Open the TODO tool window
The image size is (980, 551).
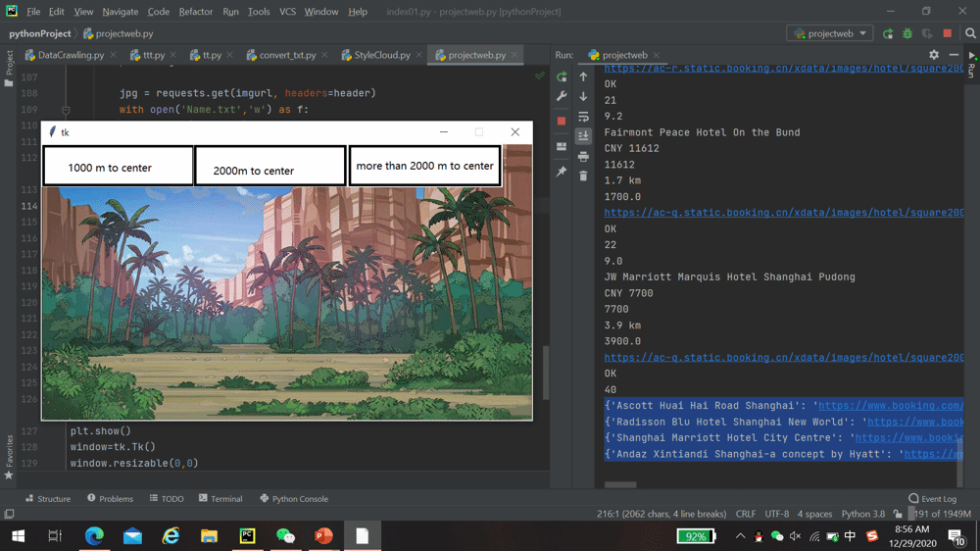(x=167, y=498)
